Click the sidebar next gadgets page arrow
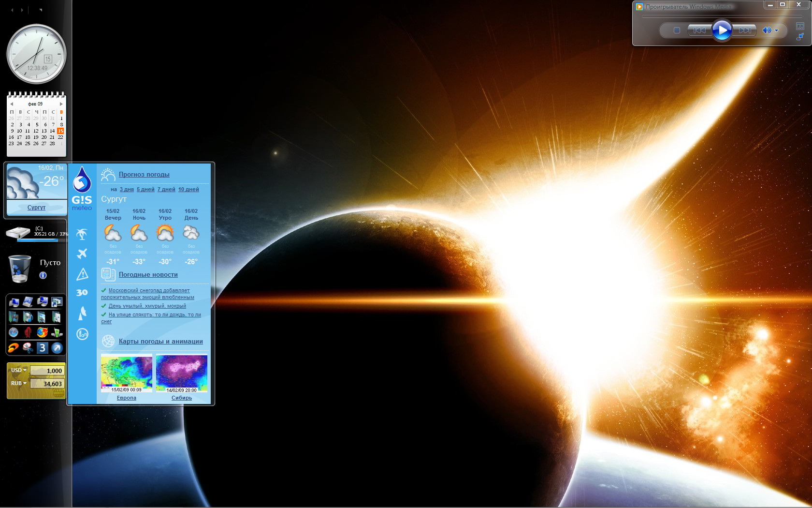812x508 pixels. [22, 10]
